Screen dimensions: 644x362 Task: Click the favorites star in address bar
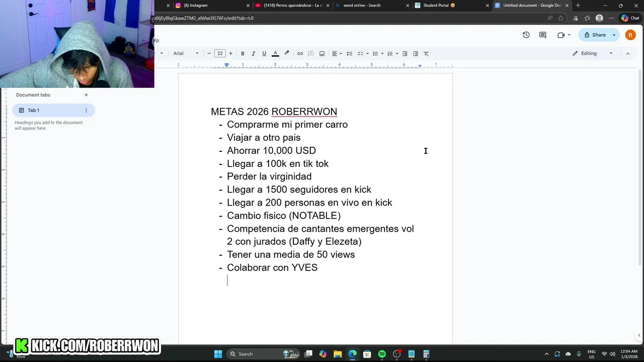point(561,18)
